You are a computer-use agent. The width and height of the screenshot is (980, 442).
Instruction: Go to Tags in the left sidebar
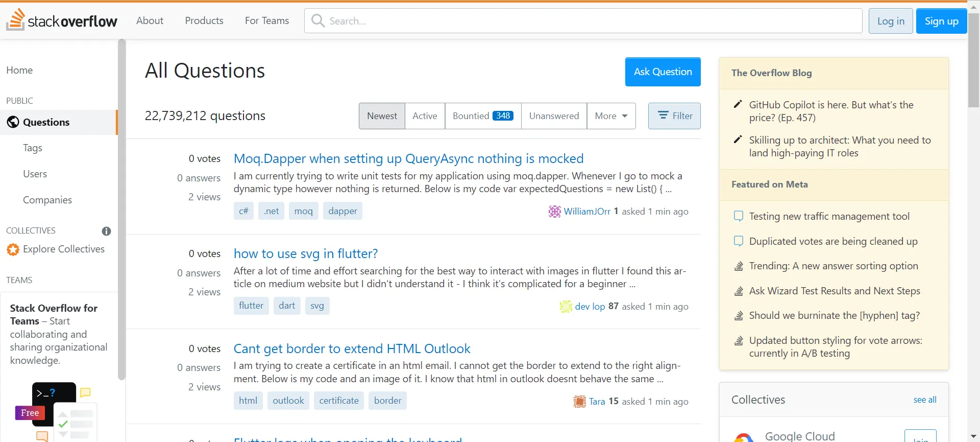[33, 148]
